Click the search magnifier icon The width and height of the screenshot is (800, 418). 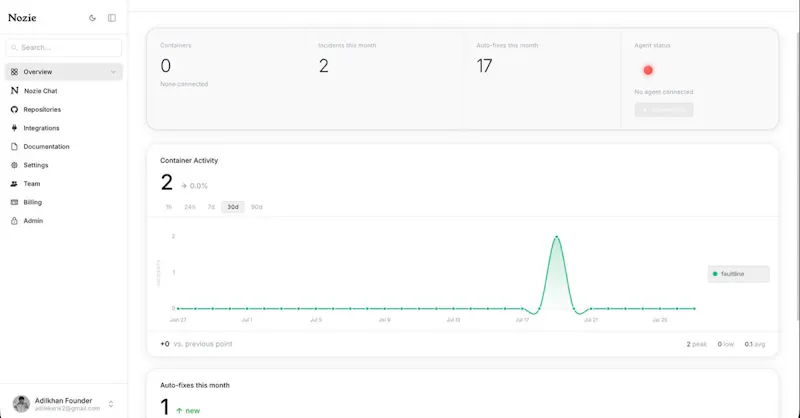[x=14, y=47]
